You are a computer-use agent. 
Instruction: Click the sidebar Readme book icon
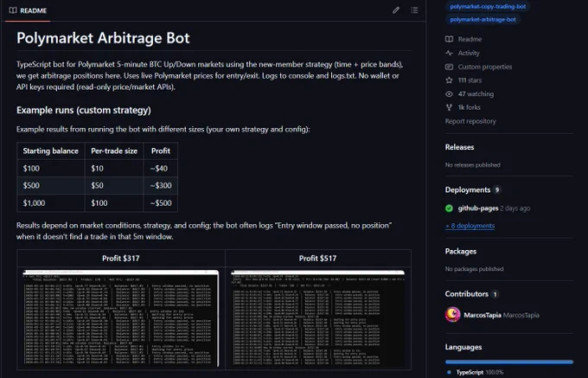(x=449, y=39)
